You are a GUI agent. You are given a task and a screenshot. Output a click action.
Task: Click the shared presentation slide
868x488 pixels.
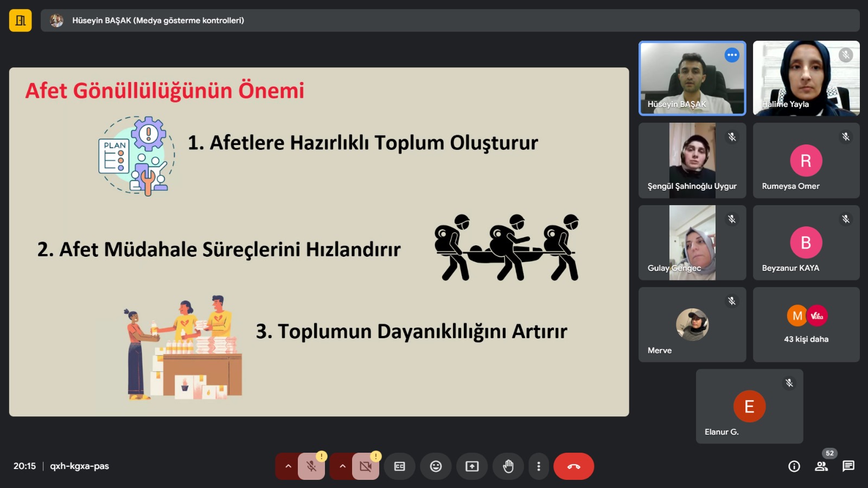pyautogui.click(x=319, y=242)
